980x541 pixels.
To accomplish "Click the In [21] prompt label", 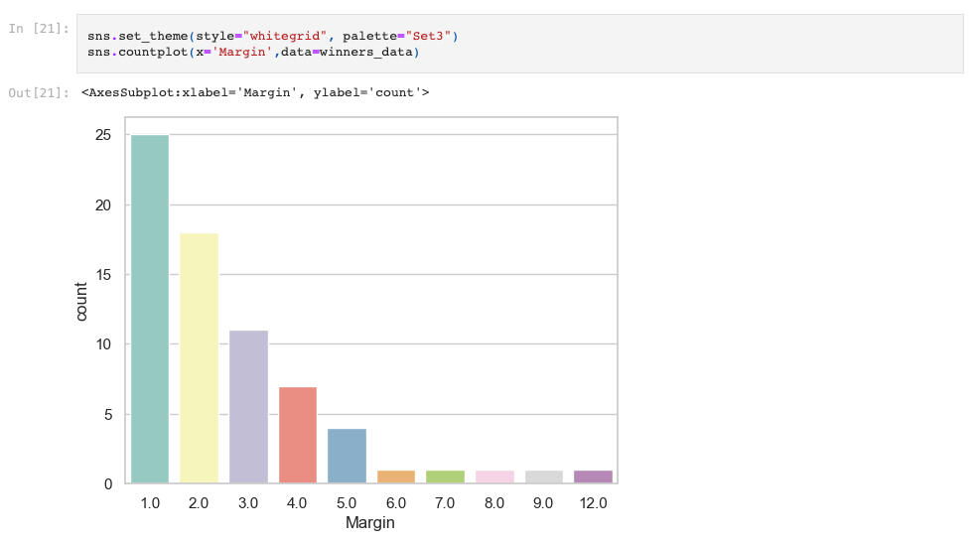I will [x=38, y=29].
